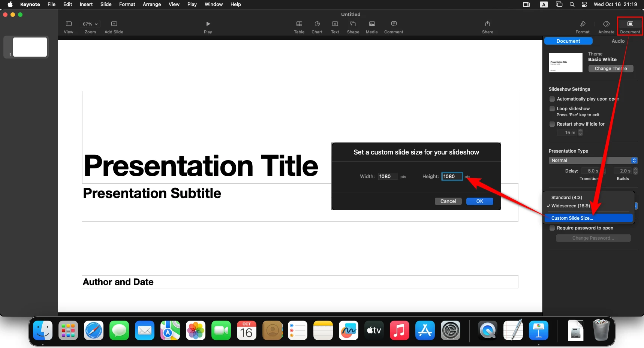Adjust the idle time 15 m stepper

[x=580, y=132]
